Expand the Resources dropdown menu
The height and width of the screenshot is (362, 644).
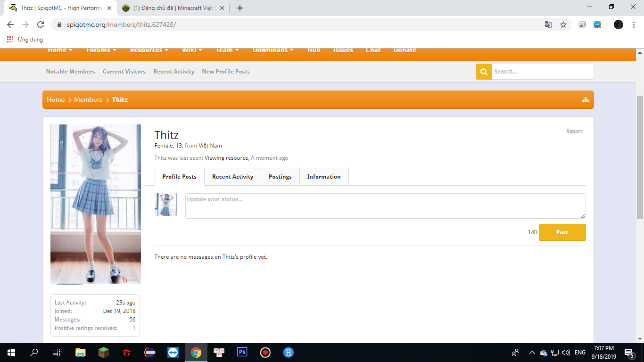(149, 50)
